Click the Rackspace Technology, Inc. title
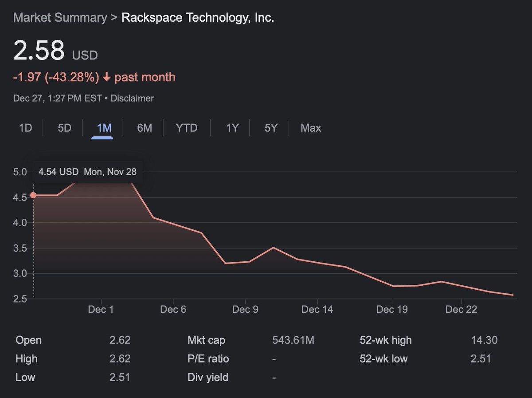This screenshot has width=532, height=398. click(x=198, y=18)
